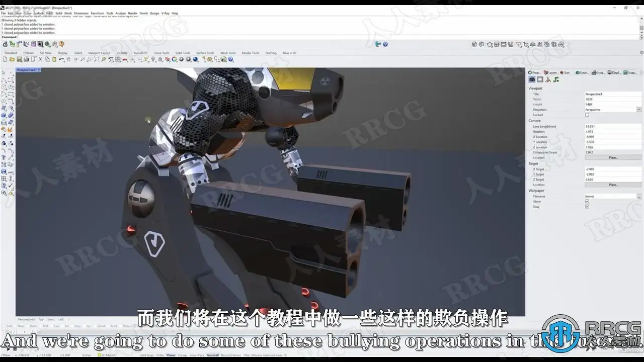Toggle the wallpaper Show checkbox
644x362 pixels.
click(587, 202)
